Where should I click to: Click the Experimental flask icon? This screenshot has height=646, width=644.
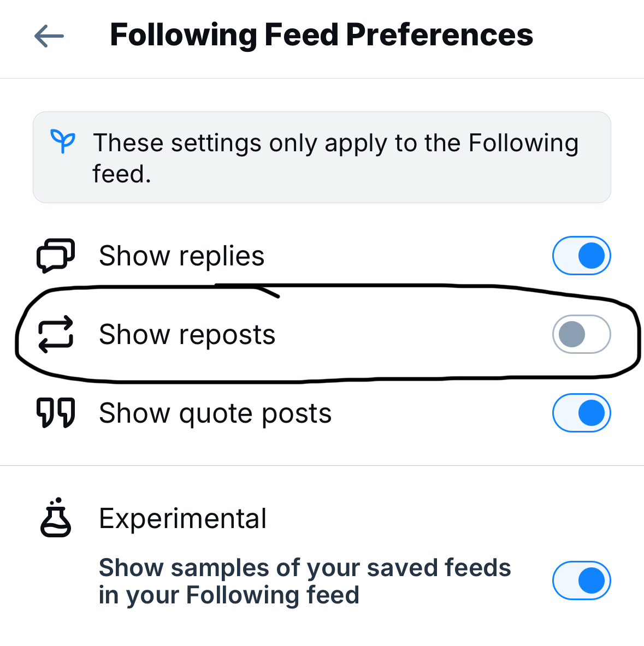click(x=55, y=518)
